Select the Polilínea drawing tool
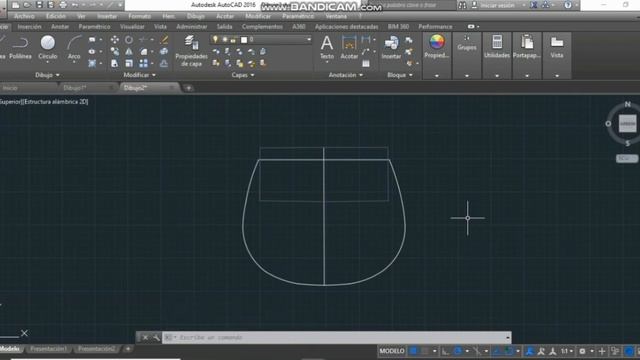Screen dimensions: 640x360 click(20, 47)
